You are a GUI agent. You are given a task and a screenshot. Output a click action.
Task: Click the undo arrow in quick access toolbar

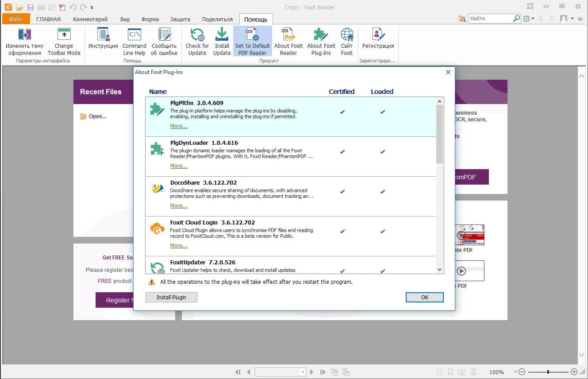point(73,8)
